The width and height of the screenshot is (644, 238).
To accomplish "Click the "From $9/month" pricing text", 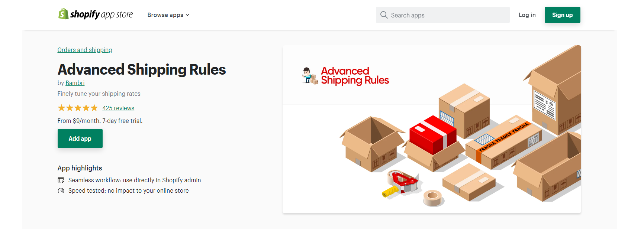I will click(100, 121).
